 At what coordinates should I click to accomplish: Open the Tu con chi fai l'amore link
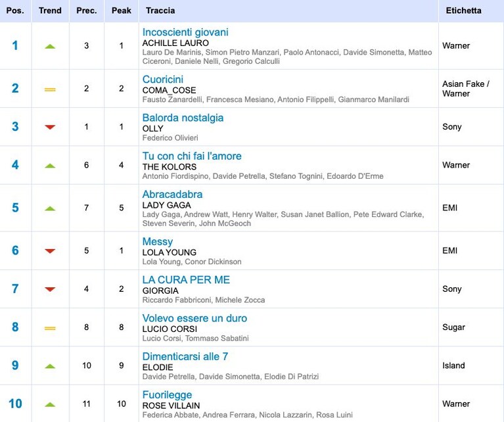tap(192, 156)
